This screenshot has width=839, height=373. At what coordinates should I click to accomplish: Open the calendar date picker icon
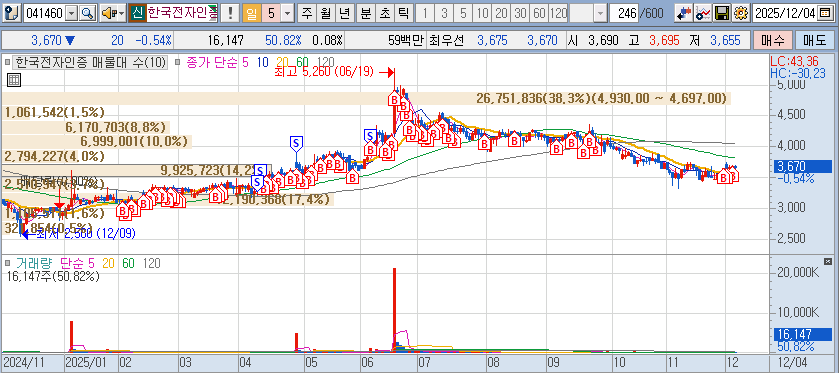[x=825, y=14]
